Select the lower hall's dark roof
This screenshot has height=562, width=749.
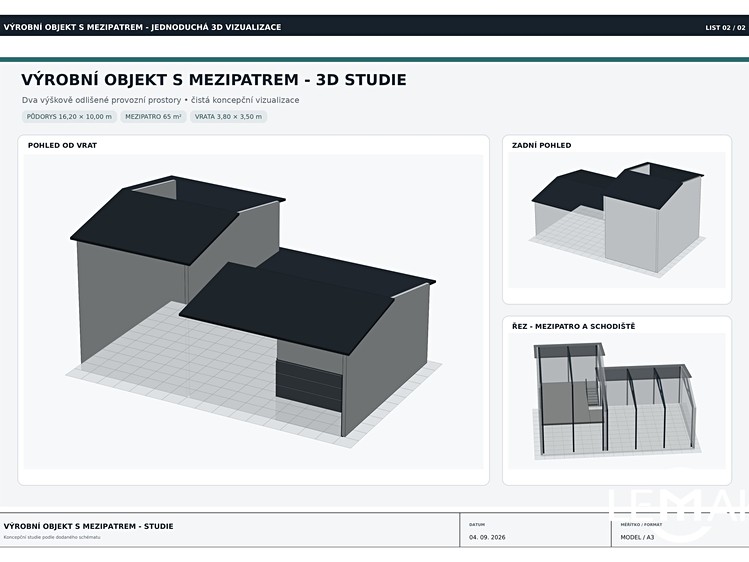306,301
